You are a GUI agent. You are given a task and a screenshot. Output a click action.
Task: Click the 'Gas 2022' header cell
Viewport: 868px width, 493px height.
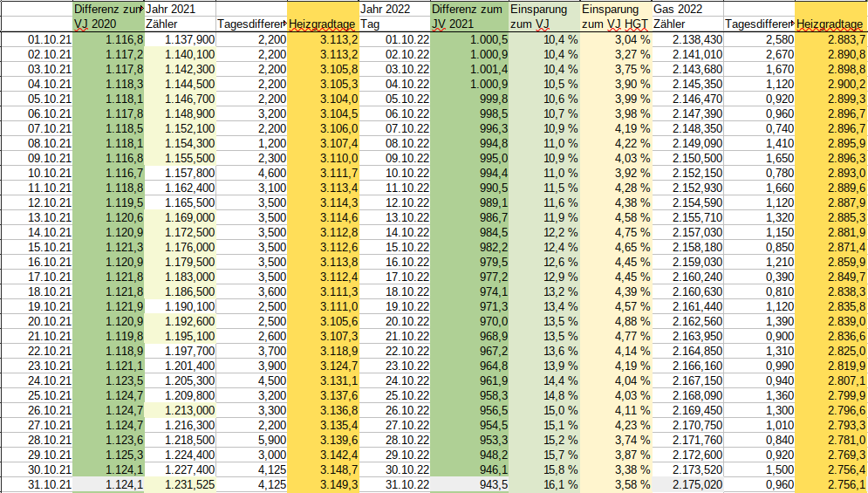[687, 9]
